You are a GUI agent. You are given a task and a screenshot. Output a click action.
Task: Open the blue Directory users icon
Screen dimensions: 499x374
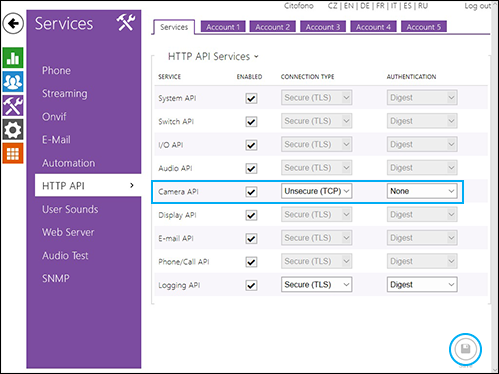[x=13, y=81]
